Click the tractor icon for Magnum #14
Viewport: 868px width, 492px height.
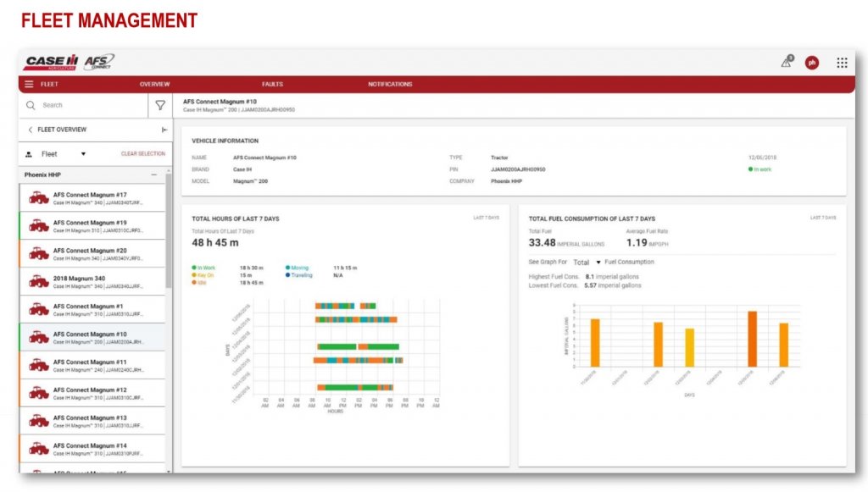(39, 448)
